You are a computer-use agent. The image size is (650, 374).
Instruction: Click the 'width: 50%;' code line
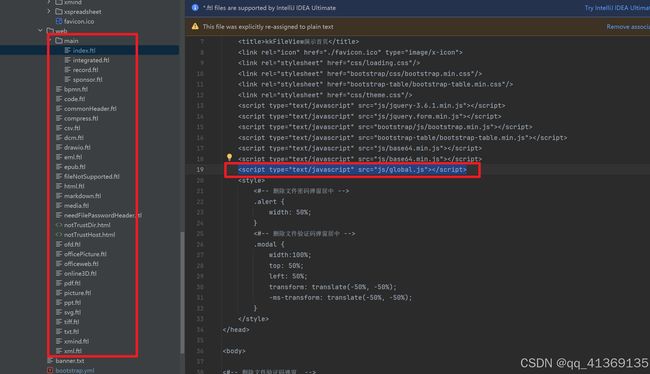290,212
